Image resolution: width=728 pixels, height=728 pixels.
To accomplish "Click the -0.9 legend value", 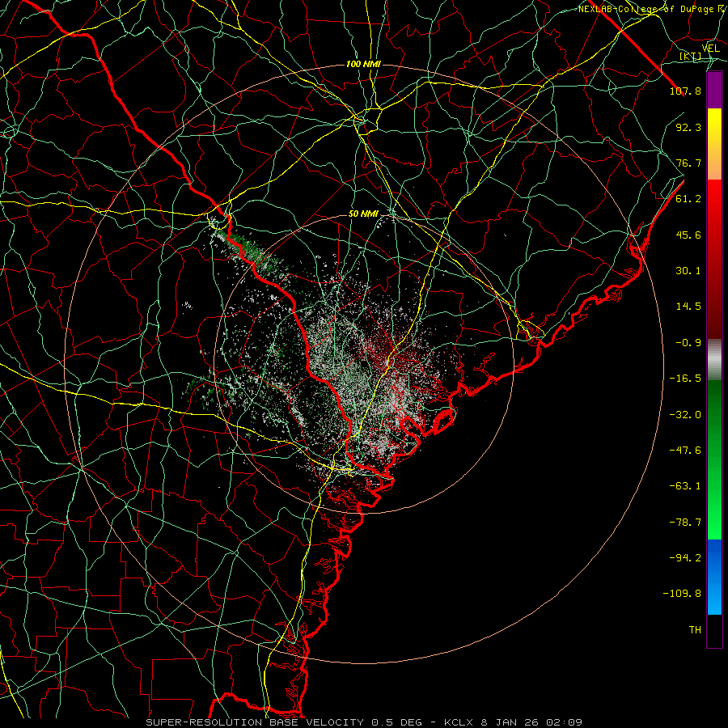I will pyautogui.click(x=688, y=343).
